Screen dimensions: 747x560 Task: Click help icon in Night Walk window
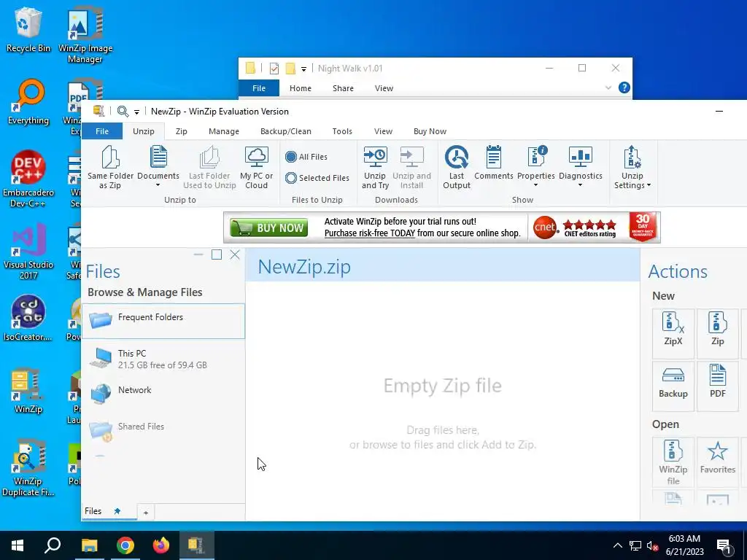coord(624,87)
